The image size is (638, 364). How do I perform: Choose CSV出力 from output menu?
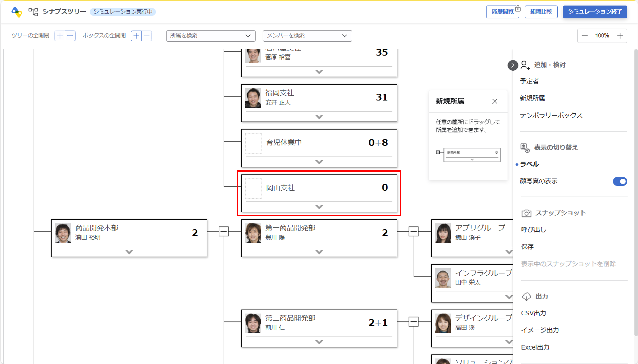534,313
